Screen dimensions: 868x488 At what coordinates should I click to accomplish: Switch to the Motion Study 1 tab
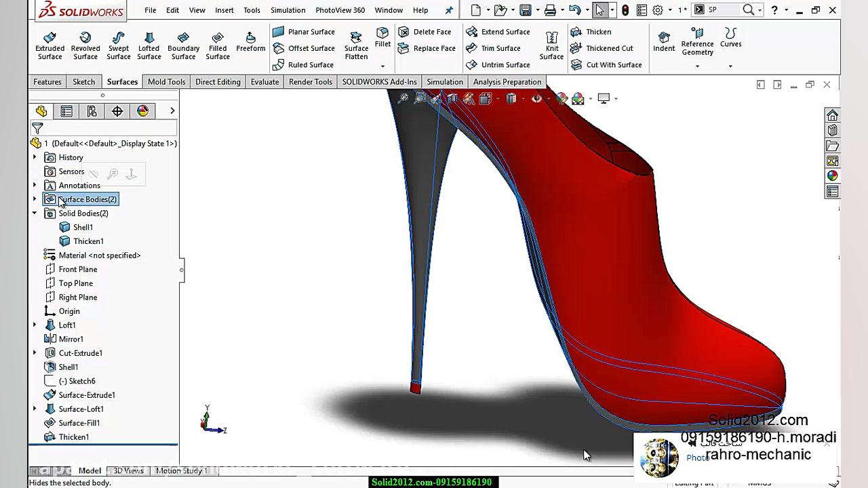[182, 470]
